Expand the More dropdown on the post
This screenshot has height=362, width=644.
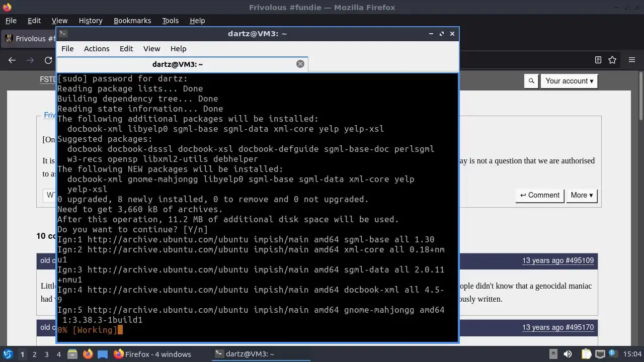point(582,195)
